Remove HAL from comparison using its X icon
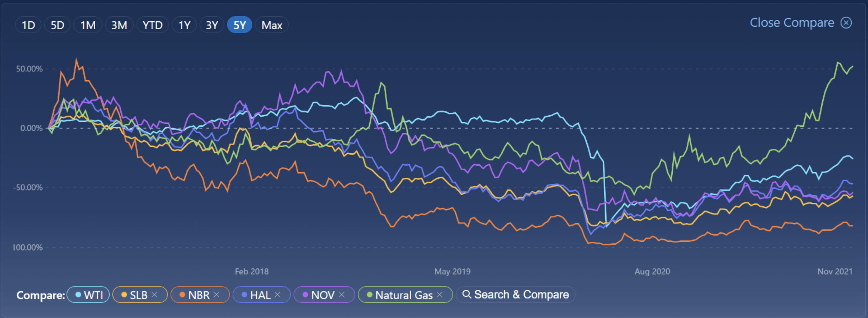 [277, 295]
